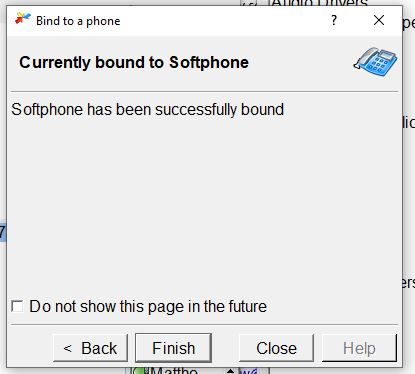Click the colorful app logo in title bar
Screen dimensions: 415x374
click(23, 19)
